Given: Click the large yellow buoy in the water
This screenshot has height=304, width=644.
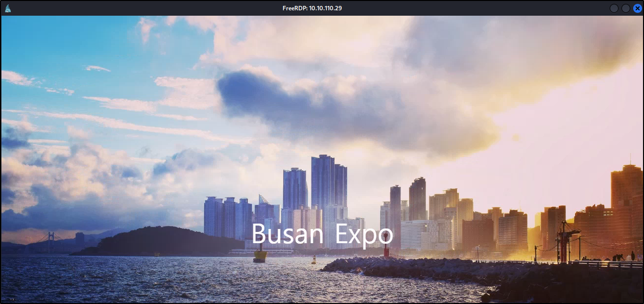Looking at the screenshot, I should tap(260, 255).
